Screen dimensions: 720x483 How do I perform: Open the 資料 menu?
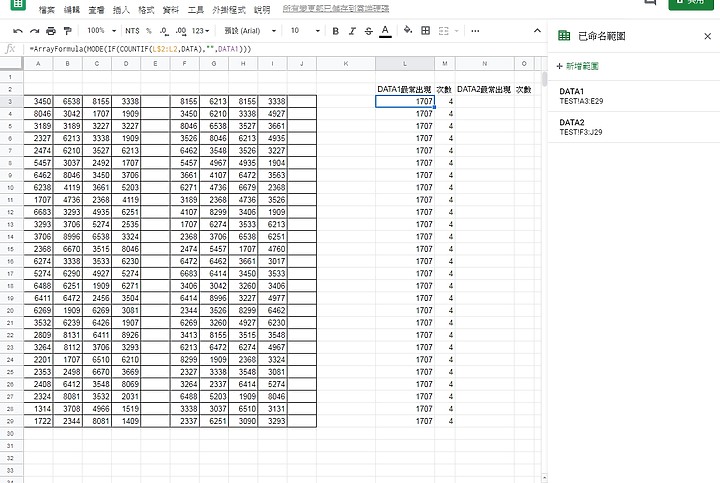(171, 9)
